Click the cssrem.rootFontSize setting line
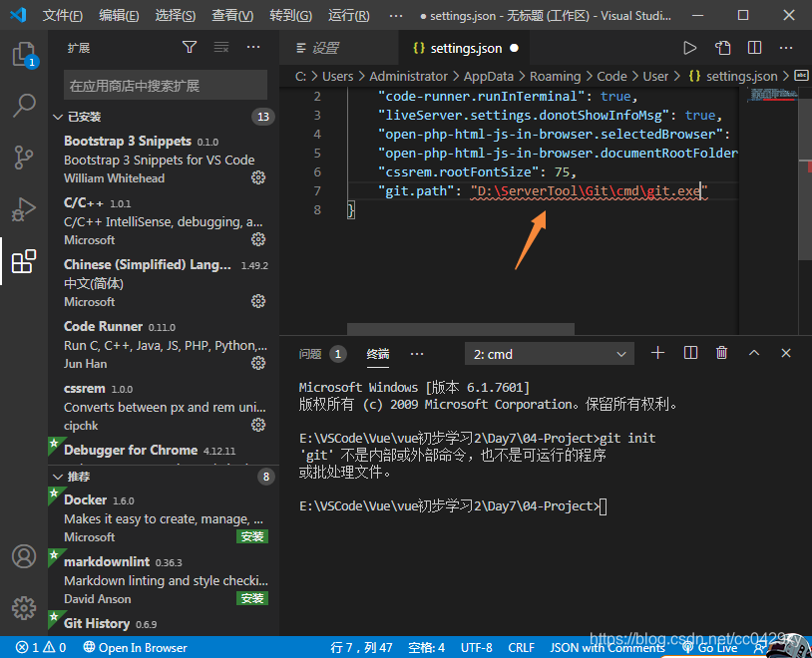812x658 pixels. [477, 171]
